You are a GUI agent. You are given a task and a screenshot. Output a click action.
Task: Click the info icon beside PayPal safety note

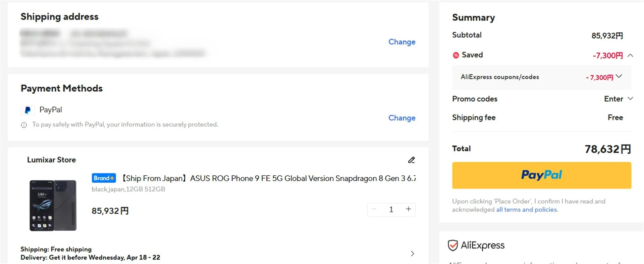(x=24, y=125)
